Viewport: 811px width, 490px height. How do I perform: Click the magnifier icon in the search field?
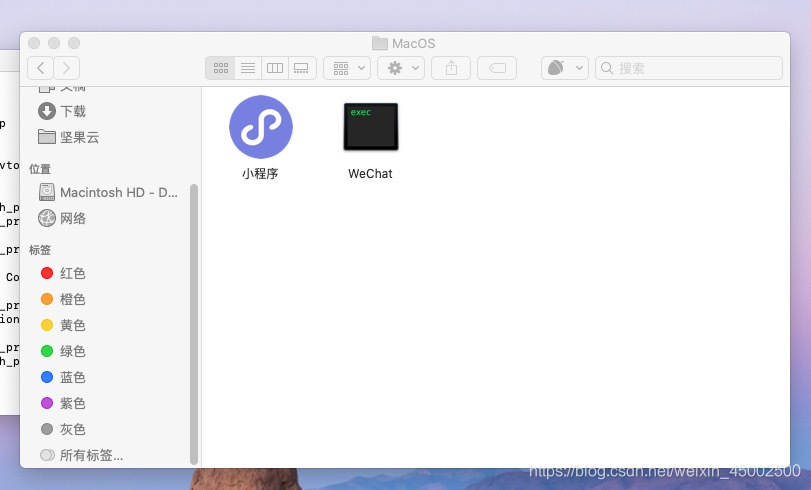607,68
